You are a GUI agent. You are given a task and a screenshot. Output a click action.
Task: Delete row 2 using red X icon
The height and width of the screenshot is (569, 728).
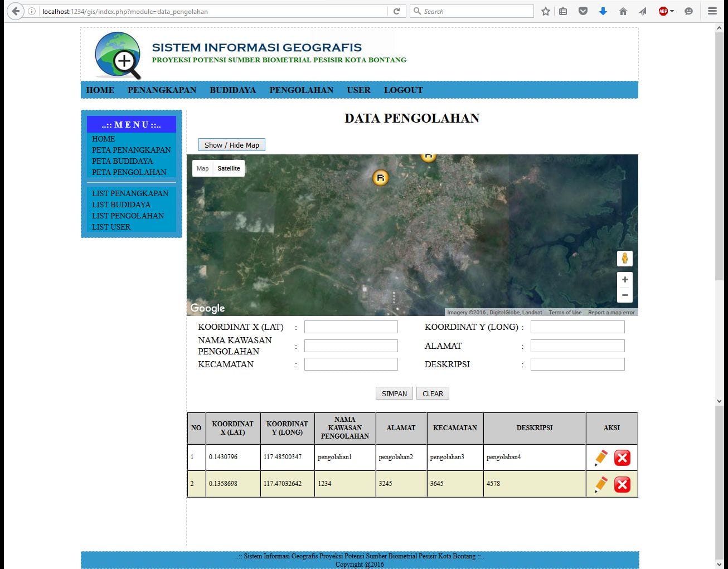coord(622,484)
